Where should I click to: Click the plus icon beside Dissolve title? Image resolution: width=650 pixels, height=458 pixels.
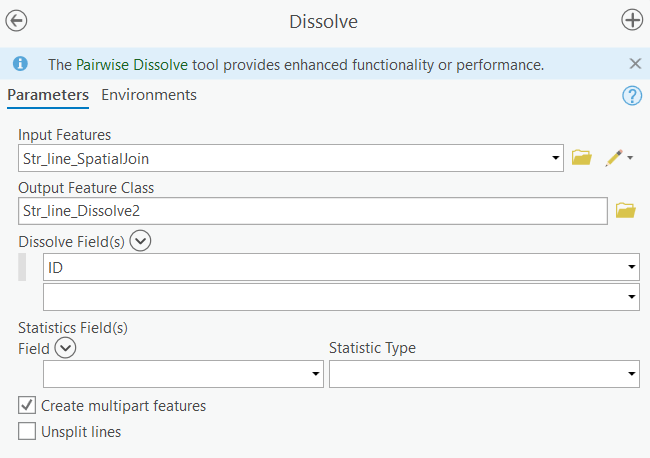[x=632, y=21]
